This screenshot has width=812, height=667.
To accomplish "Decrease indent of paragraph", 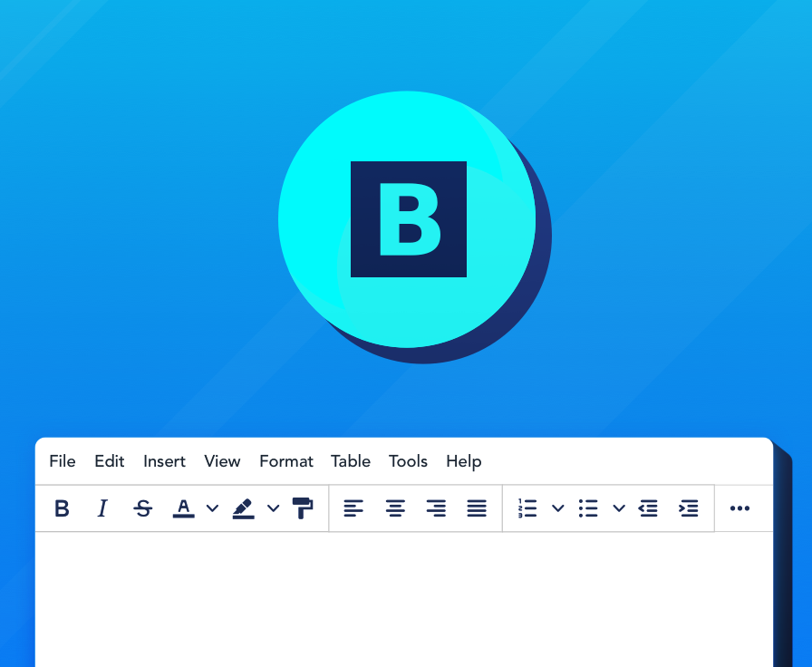I will pos(648,508).
